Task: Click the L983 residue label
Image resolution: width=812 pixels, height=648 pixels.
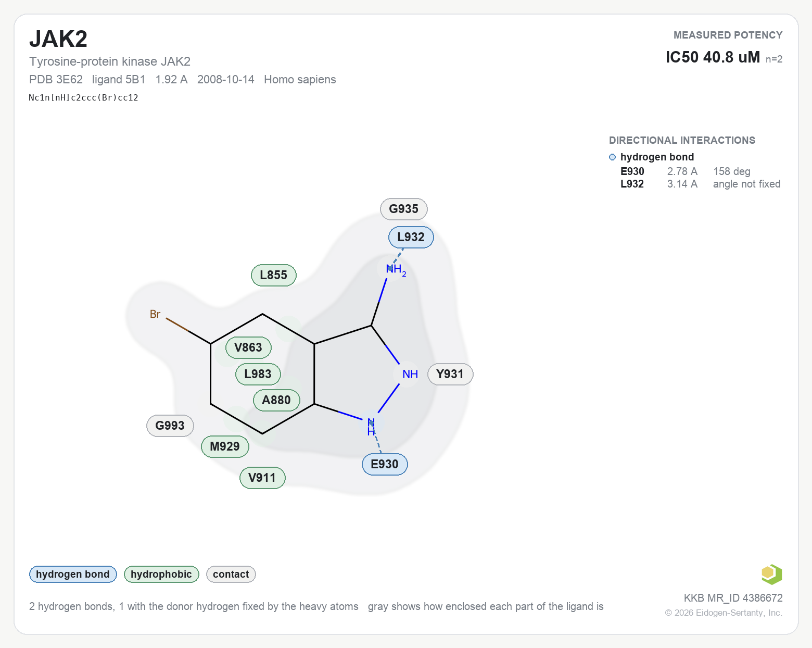Action: tap(258, 374)
